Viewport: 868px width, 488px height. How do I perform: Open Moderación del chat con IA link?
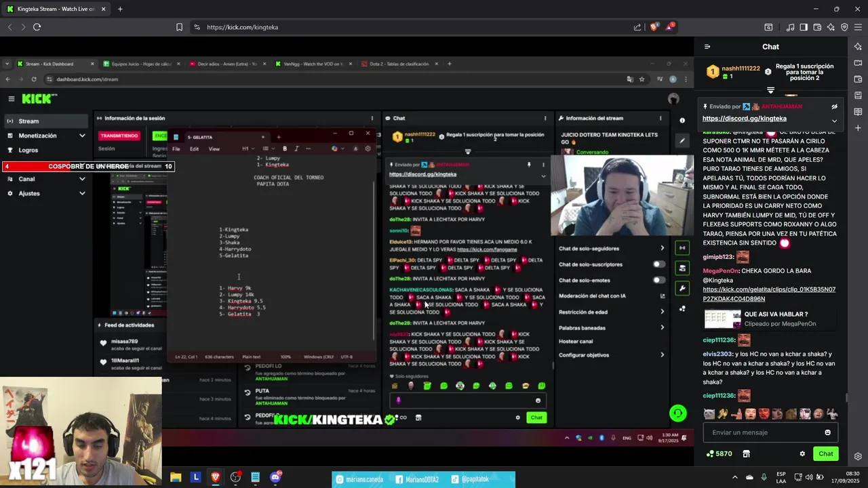612,296
